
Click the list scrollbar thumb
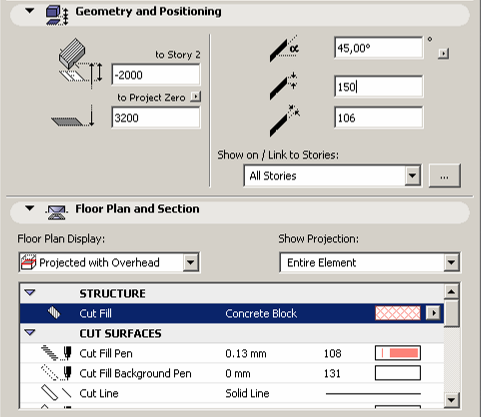point(452,313)
